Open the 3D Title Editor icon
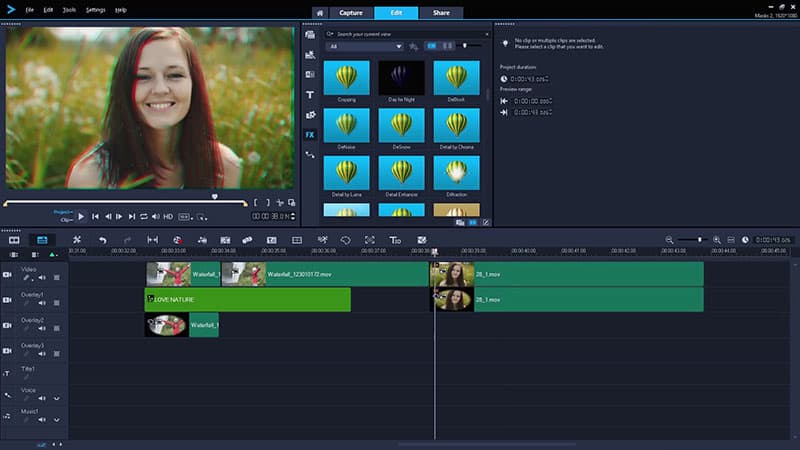 pos(395,240)
